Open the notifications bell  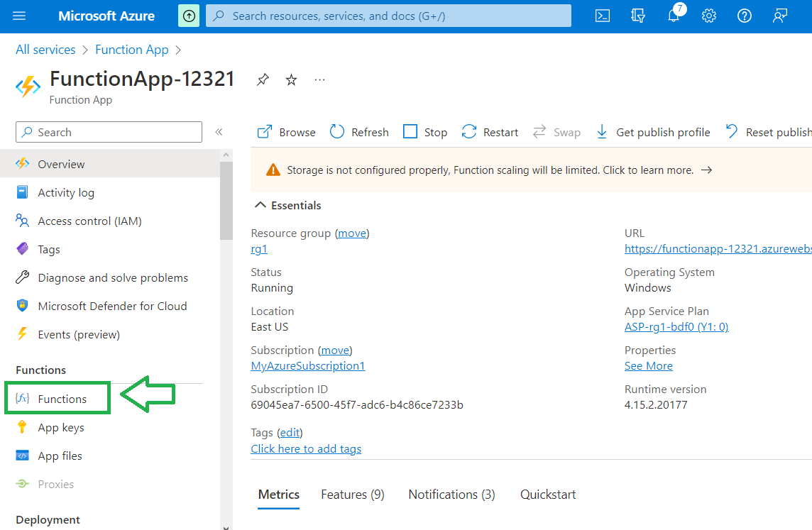tap(674, 16)
